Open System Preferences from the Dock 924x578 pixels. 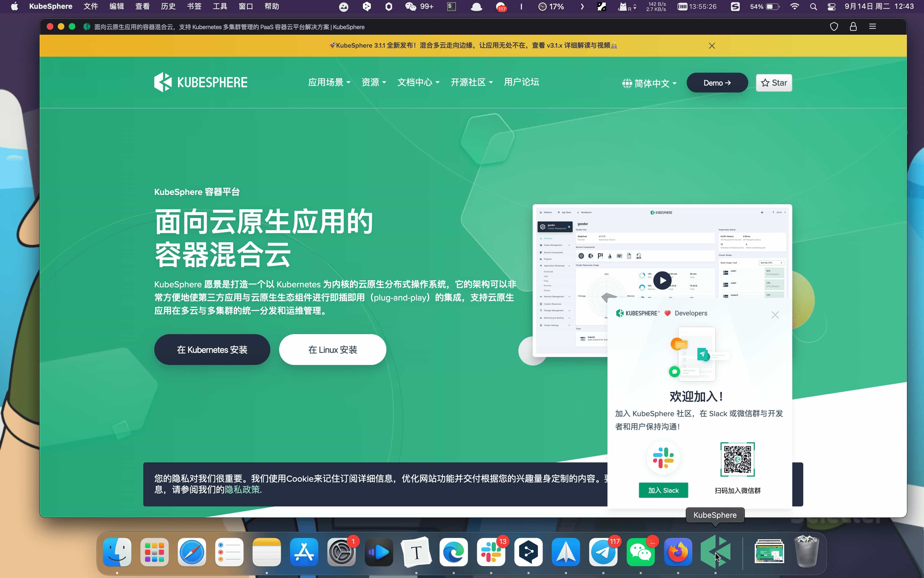[x=341, y=552]
